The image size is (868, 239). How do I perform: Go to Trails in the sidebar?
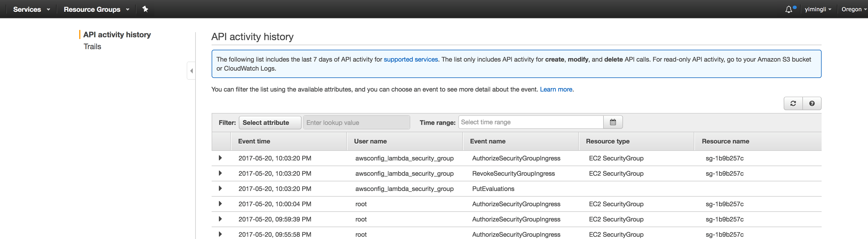92,47
